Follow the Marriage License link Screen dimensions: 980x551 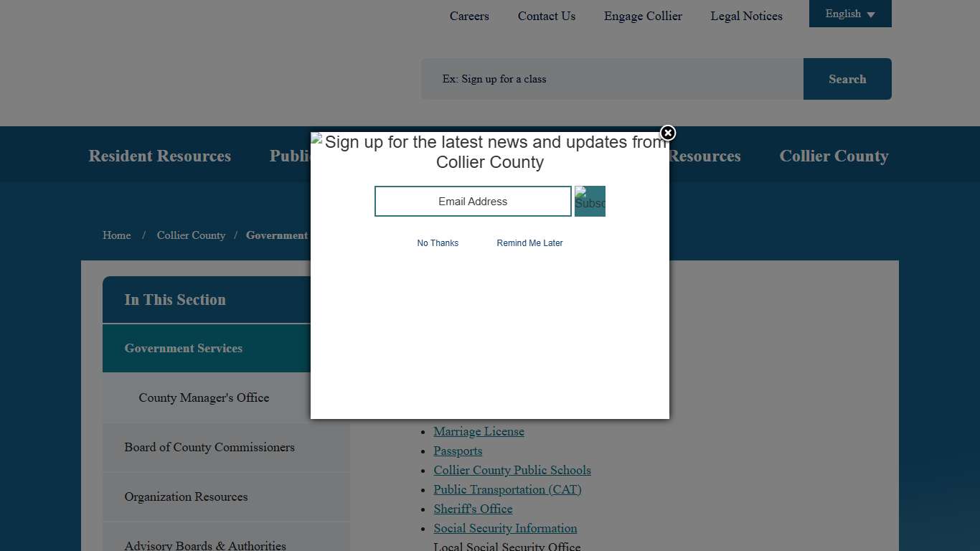tap(479, 431)
